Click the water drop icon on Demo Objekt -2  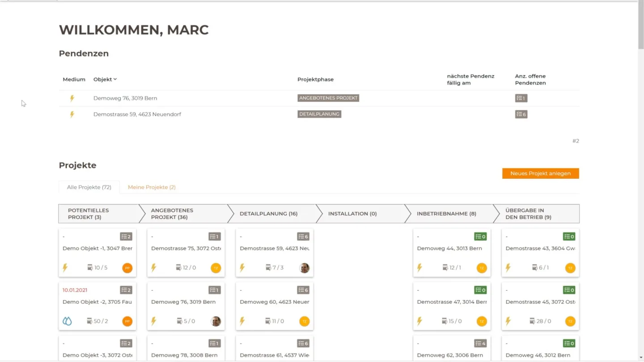coord(67,321)
